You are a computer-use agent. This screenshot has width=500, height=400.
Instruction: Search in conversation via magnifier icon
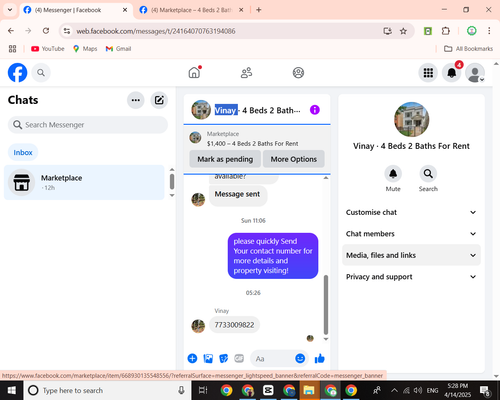tap(428, 174)
